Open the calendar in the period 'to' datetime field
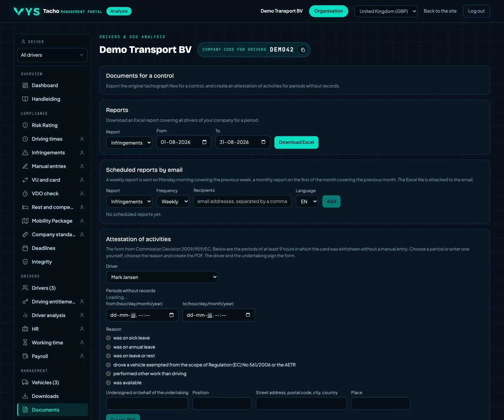504x420 pixels. pos(248,315)
